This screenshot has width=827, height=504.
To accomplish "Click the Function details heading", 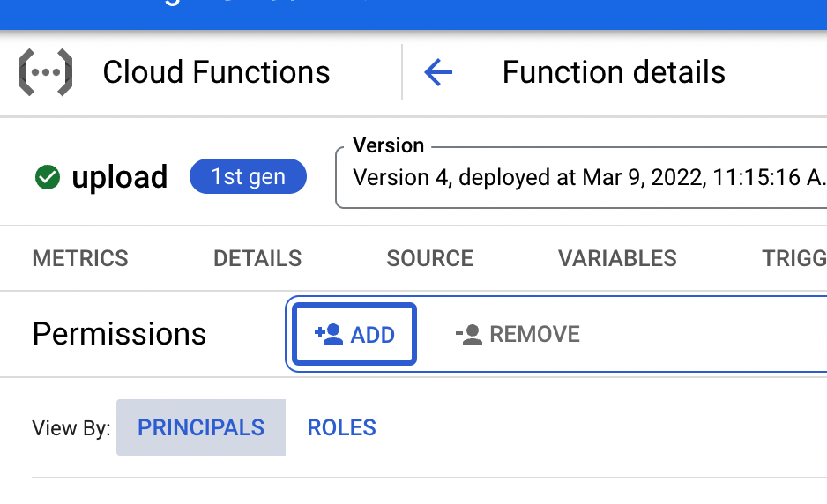I will [614, 72].
